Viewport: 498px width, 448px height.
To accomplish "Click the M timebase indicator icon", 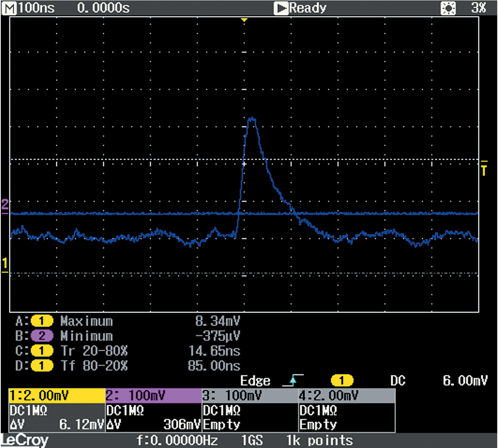I will coord(9,8).
